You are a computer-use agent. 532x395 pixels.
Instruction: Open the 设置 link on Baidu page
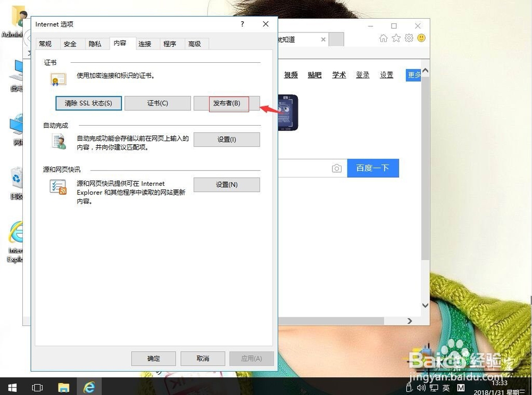pyautogui.click(x=386, y=75)
